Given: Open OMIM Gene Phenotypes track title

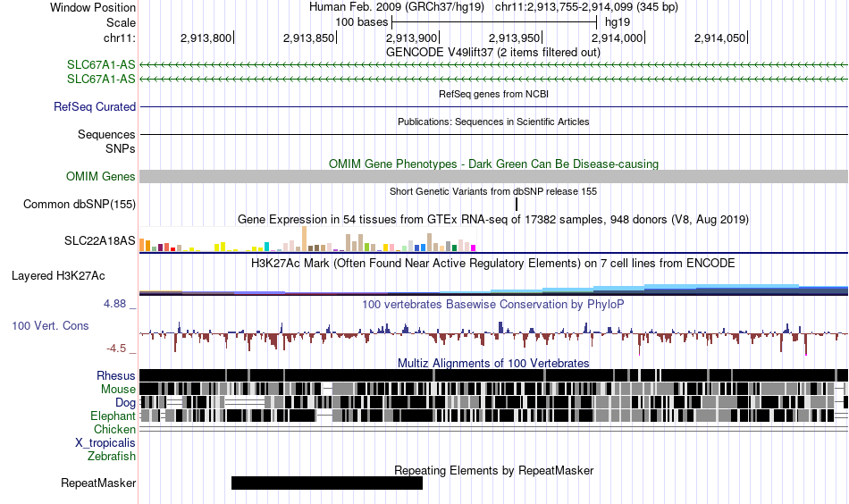Looking at the screenshot, I should [494, 164].
